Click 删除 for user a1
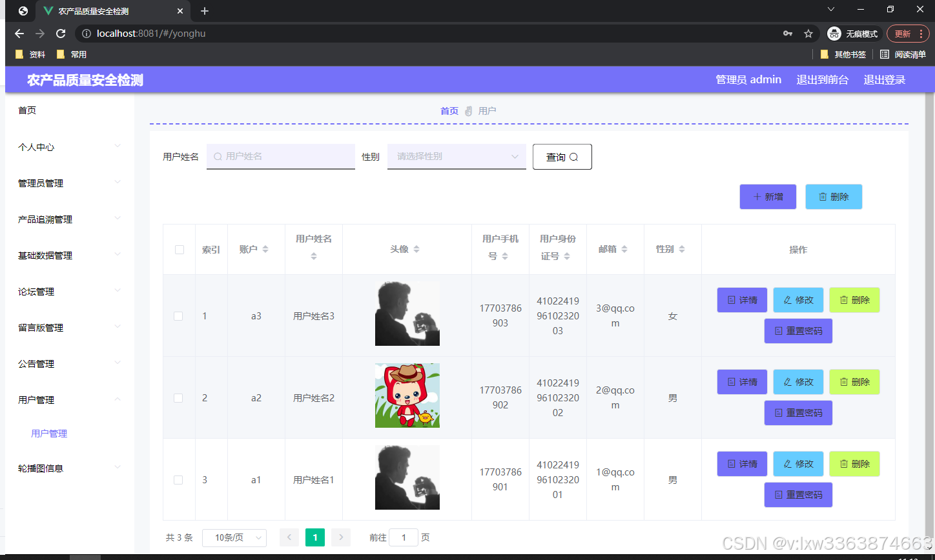The height and width of the screenshot is (560, 935). pyautogui.click(x=854, y=464)
